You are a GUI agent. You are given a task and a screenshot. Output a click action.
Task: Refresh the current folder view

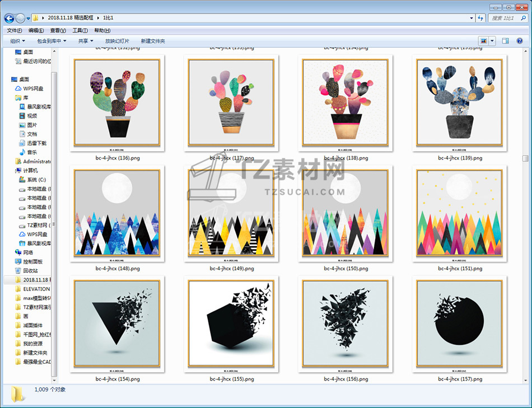pos(480,18)
